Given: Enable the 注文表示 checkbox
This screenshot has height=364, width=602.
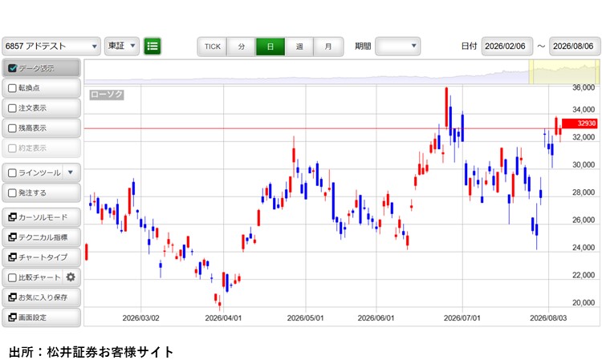Looking at the screenshot, I should [12, 108].
